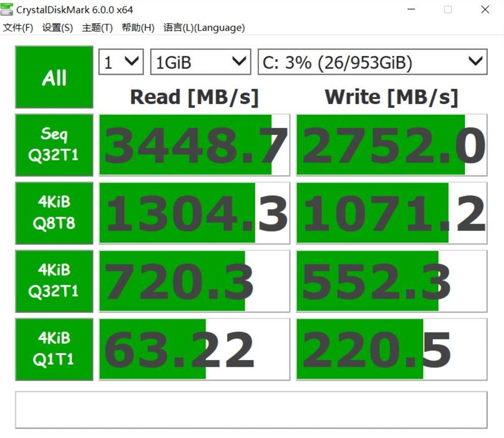Expand the test count dropdown showing 1
This screenshot has height=438, width=504.
pos(121,62)
